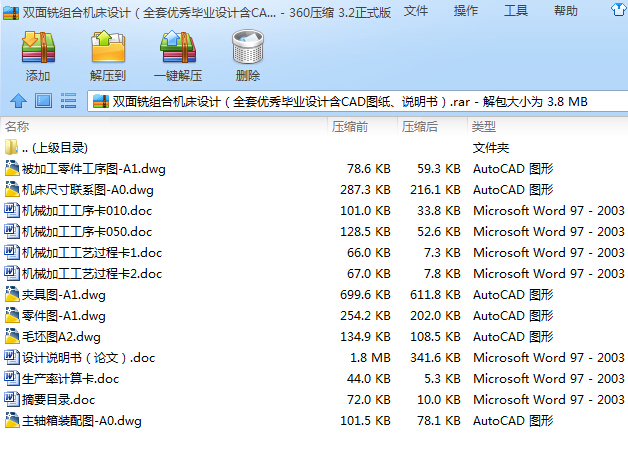
Task: Click the 52.6 KB compressed size value
Action: click(439, 232)
